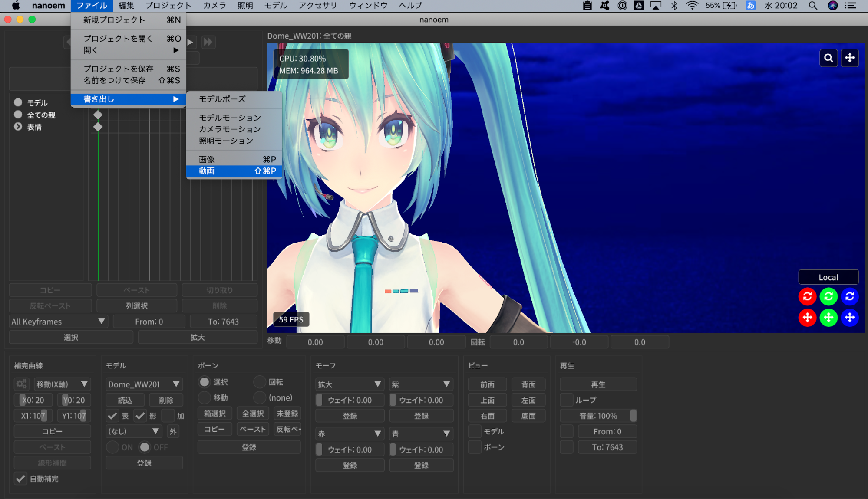
Task: Open the Dome_WW201 model dropdown
Action: (144, 384)
